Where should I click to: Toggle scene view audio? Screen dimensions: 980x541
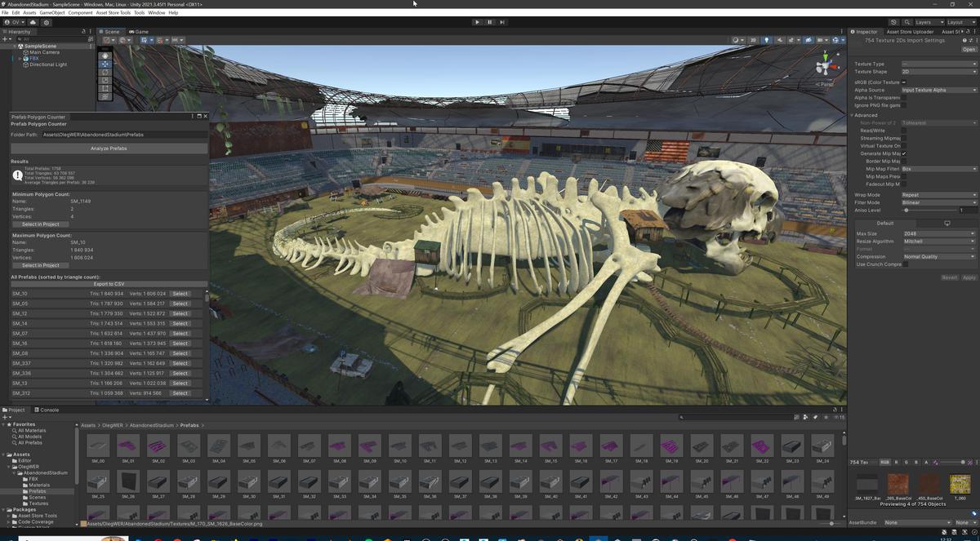(780, 40)
